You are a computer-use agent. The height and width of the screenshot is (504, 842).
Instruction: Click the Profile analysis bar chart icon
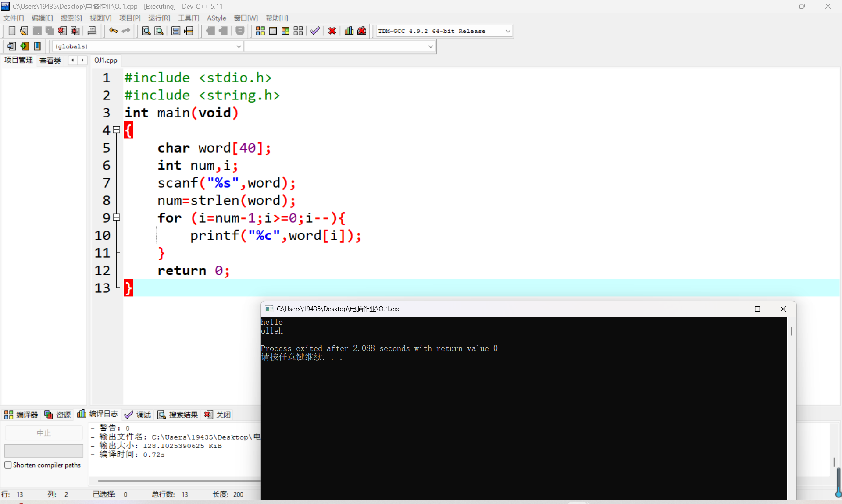coord(349,31)
